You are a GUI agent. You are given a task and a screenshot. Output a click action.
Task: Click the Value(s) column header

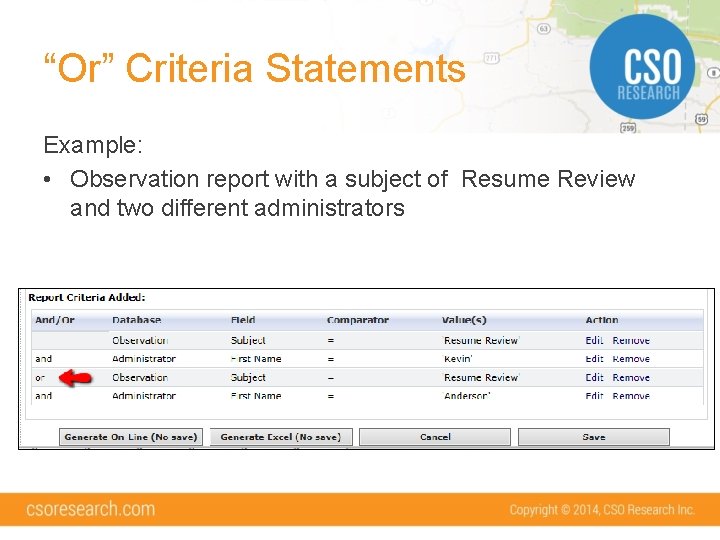point(464,320)
